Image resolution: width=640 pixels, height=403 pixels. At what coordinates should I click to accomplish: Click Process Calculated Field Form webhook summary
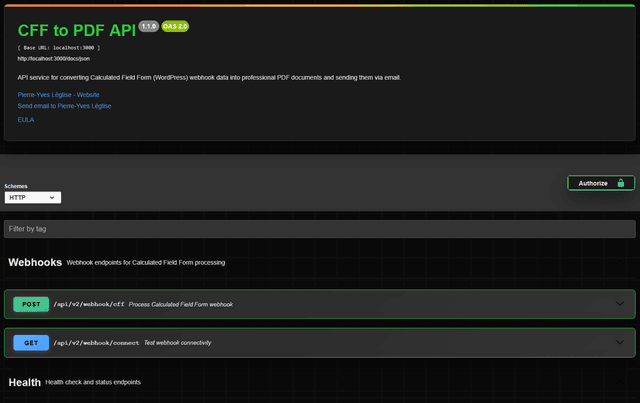181,304
